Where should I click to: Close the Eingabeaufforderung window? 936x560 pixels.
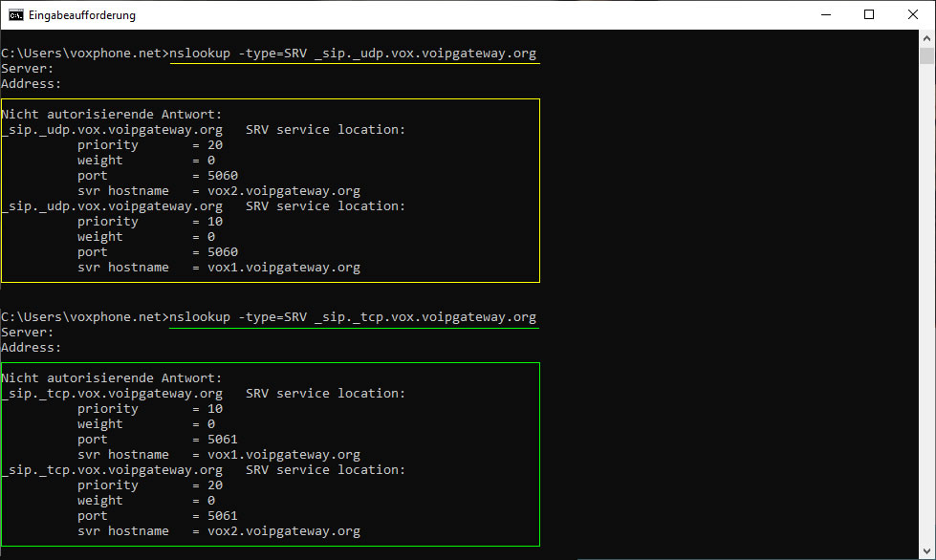click(x=913, y=15)
